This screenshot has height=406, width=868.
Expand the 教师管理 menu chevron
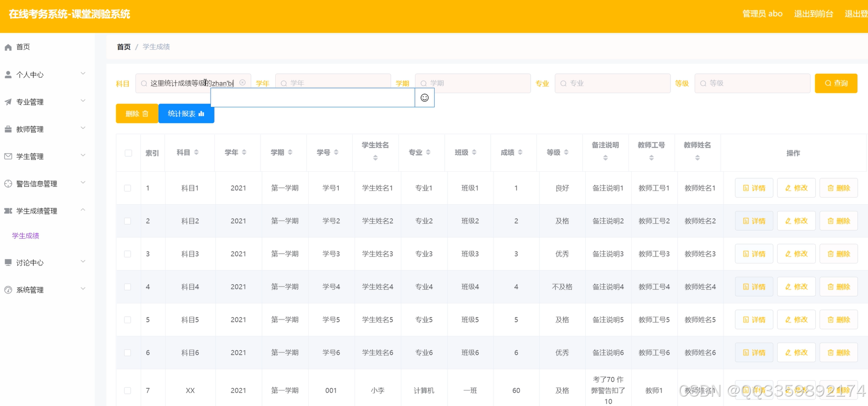point(83,128)
